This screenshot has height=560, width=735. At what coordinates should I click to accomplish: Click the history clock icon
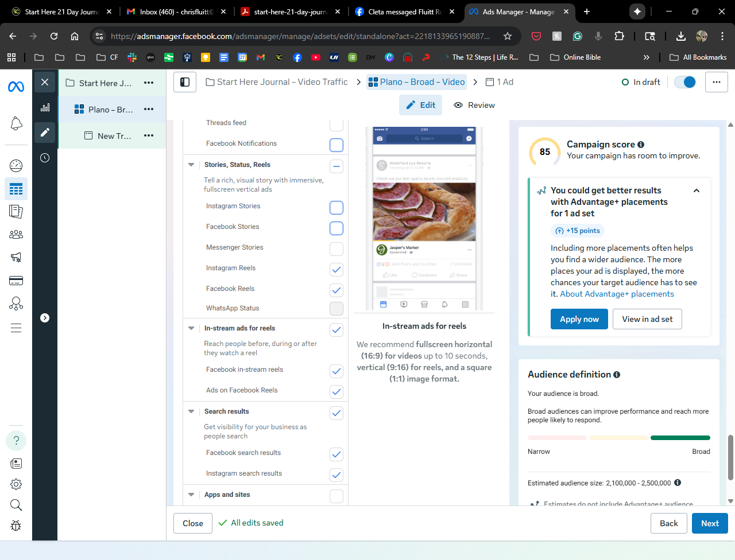45,158
